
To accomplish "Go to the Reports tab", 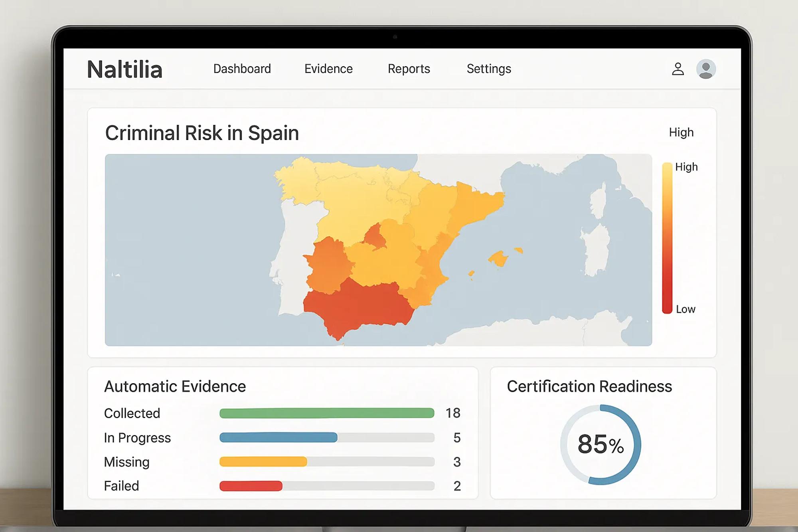I will click(x=409, y=69).
